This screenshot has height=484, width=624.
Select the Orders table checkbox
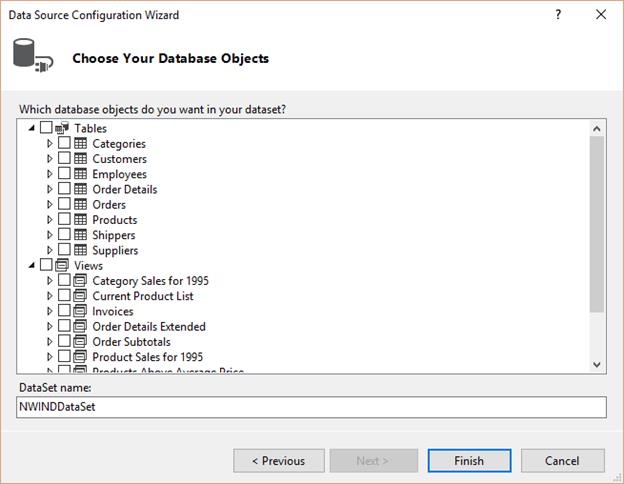[64, 204]
